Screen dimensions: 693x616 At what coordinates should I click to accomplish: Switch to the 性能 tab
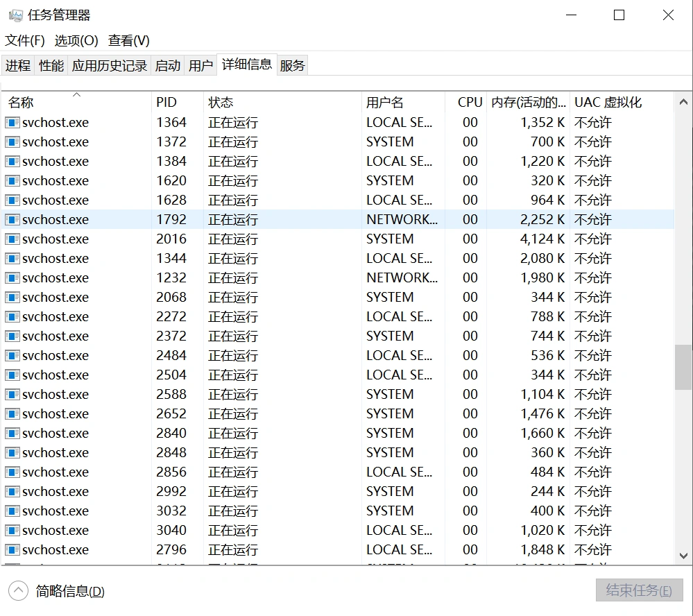(51, 65)
